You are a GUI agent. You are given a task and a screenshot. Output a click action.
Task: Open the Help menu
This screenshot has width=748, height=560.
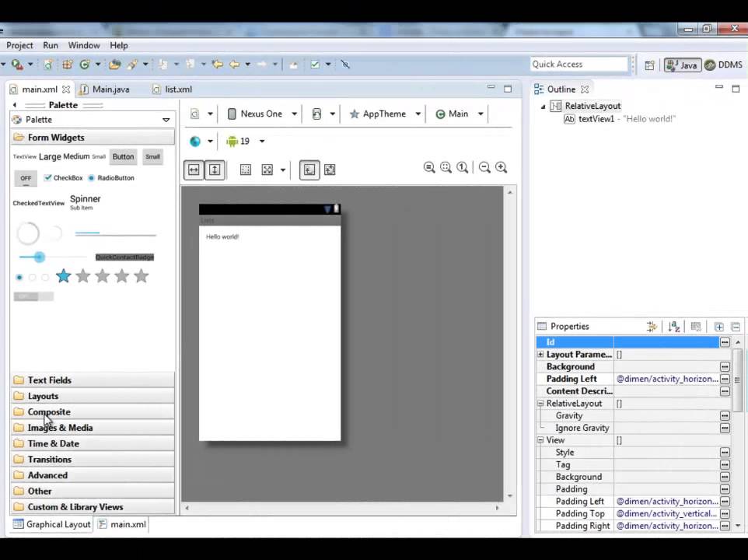click(x=119, y=45)
